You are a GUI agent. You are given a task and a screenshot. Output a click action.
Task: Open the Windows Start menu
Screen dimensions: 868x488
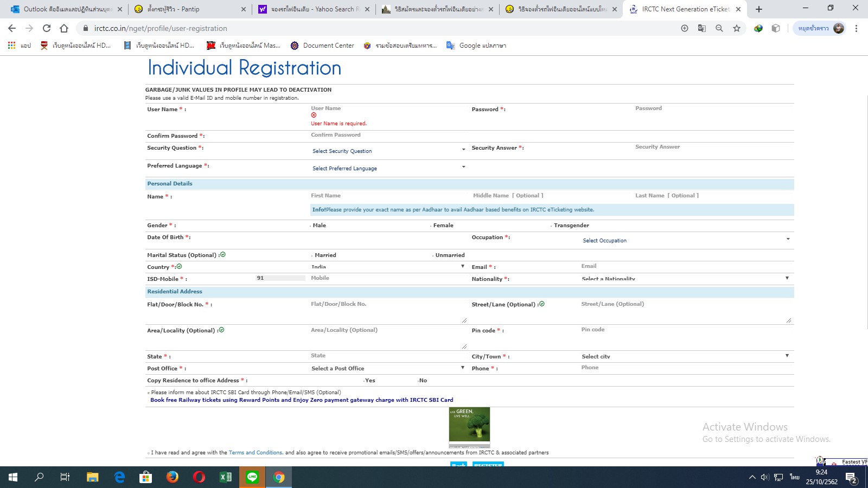[13, 477]
